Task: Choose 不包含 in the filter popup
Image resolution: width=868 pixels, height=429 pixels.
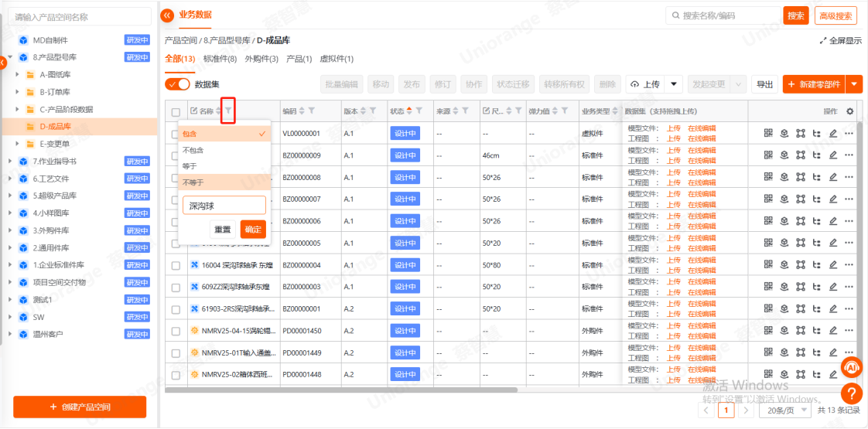Action: point(224,150)
